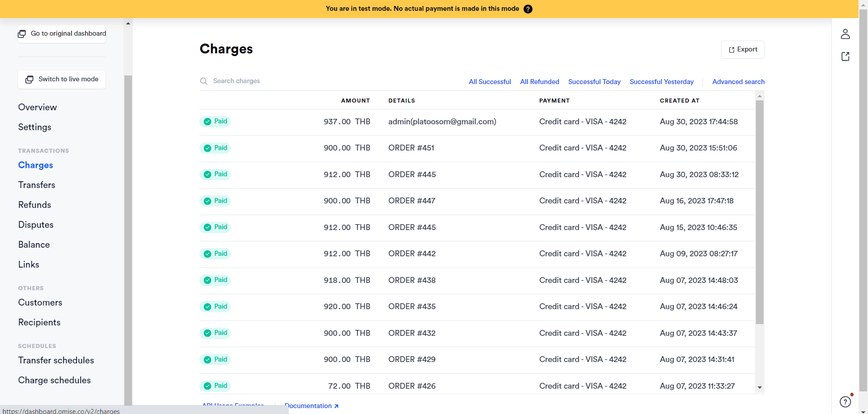Click the external link icon below profile
The width and height of the screenshot is (868, 414).
click(845, 56)
